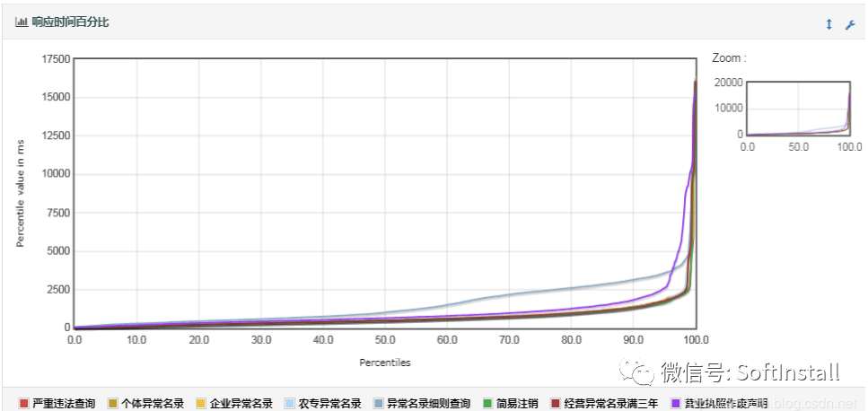Click the dark red swatch for 经营异常名录满三年
Image resolution: width=868 pixels, height=411 pixels.
pyautogui.click(x=557, y=403)
